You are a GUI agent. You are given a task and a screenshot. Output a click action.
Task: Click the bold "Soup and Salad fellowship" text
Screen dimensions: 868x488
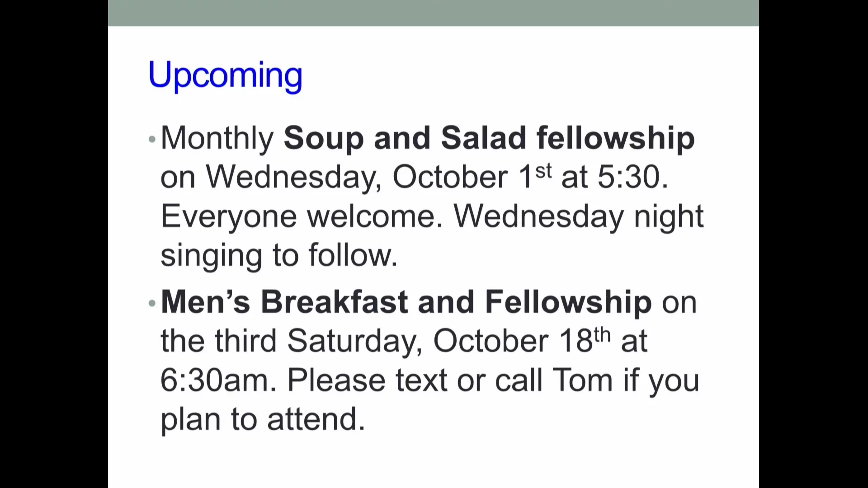pos(489,138)
